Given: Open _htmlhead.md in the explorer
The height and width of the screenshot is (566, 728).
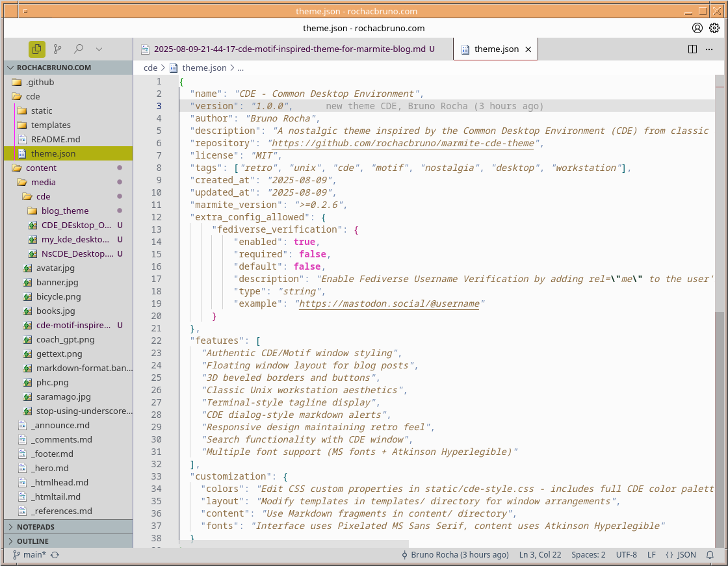Looking at the screenshot, I should pyautogui.click(x=68, y=482).
